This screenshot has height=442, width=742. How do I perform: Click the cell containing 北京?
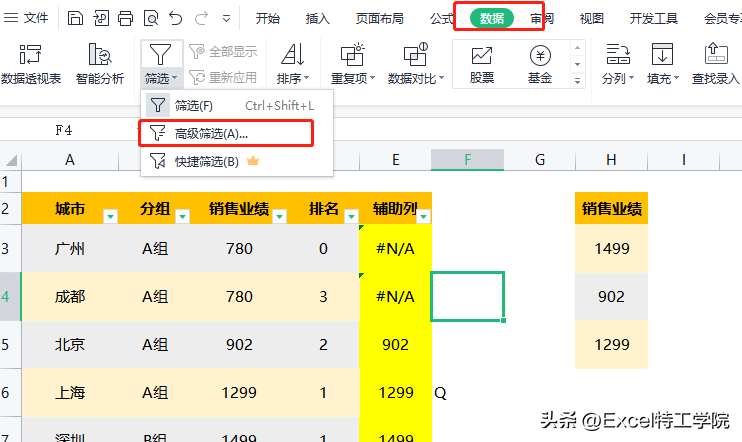[70, 345]
